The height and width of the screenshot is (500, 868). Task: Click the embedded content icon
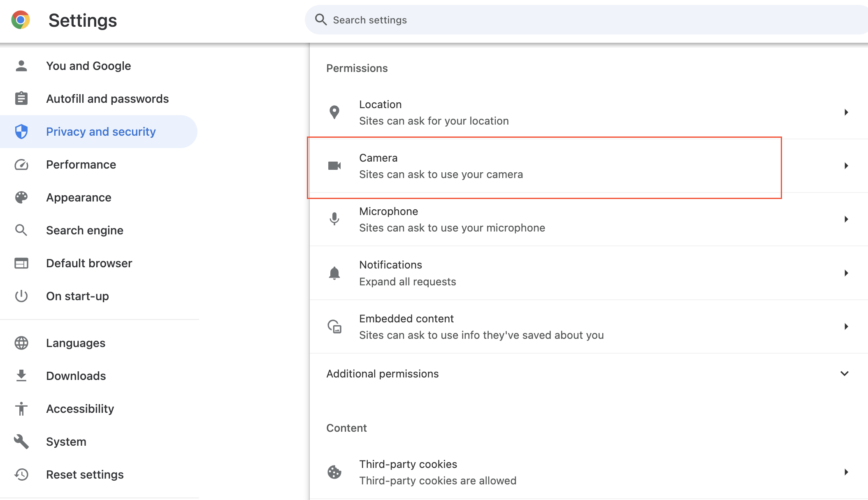(334, 326)
